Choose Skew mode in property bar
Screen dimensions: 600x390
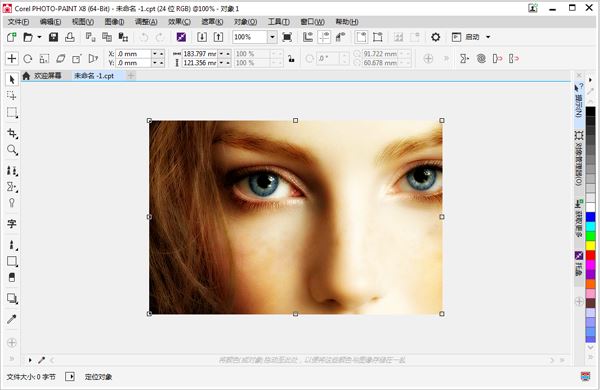(x=60, y=59)
